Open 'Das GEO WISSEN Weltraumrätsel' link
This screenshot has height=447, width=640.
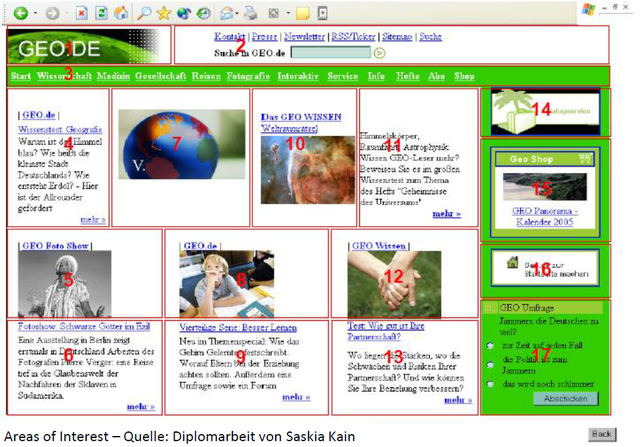[x=301, y=122]
